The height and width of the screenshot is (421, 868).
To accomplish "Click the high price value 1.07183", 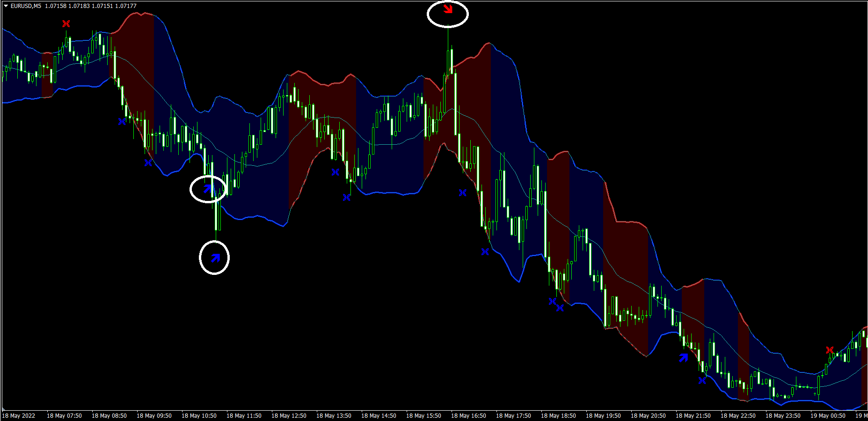I will 79,6.
